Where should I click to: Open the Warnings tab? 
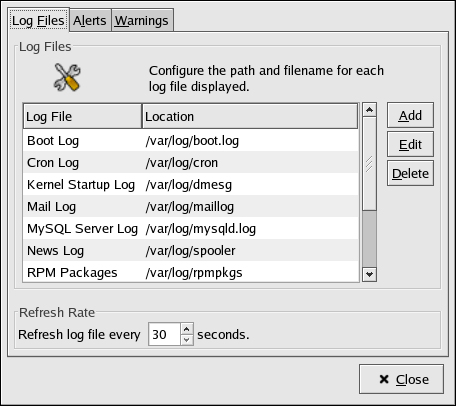click(142, 21)
